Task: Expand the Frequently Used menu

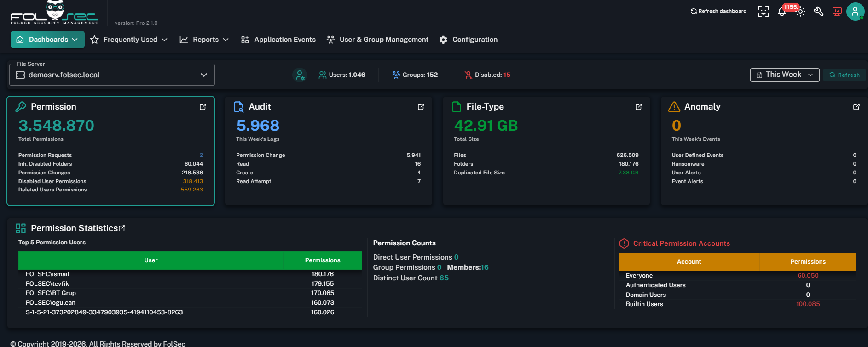Action: pos(129,40)
